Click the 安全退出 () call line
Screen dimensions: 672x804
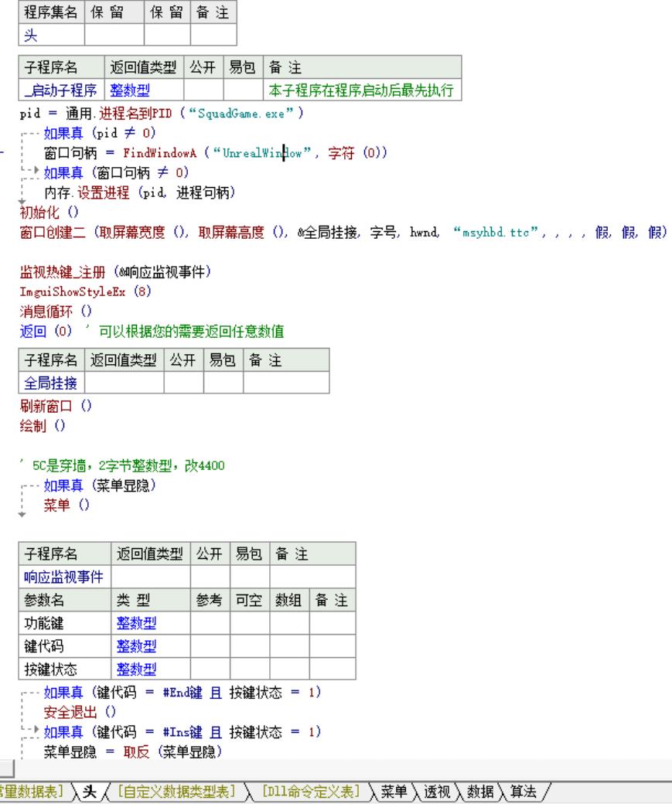point(68,711)
